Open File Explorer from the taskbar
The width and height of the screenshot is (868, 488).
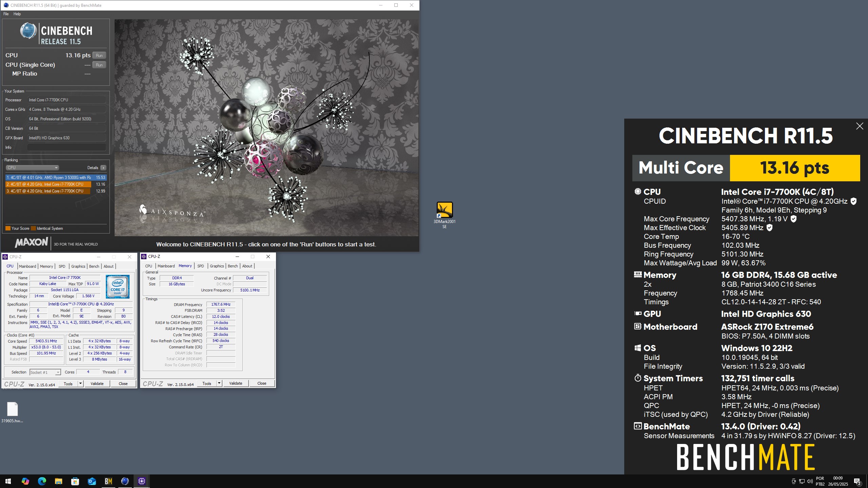coord(58,481)
